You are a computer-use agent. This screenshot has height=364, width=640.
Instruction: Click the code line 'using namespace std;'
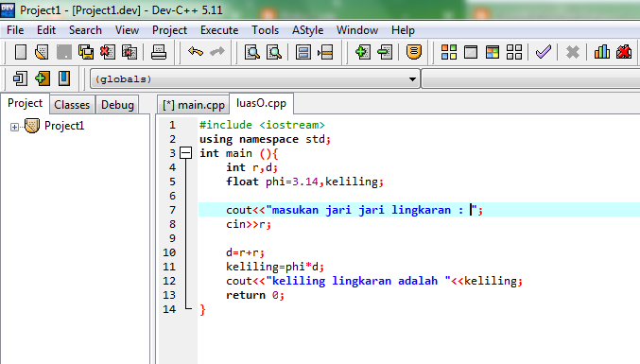[265, 139]
